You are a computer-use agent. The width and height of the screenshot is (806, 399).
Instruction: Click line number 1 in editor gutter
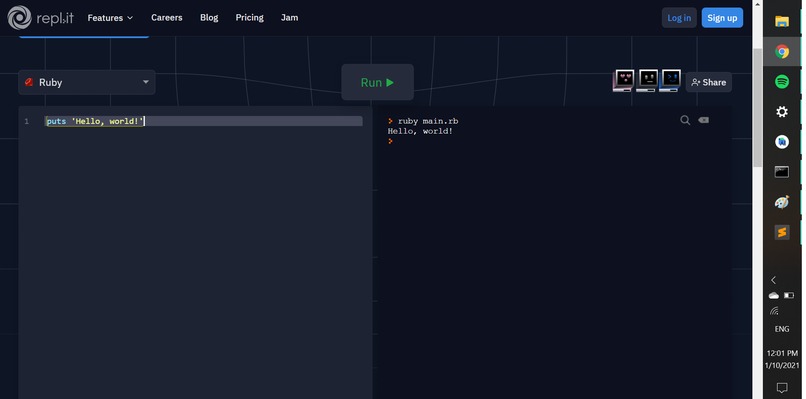(x=26, y=121)
